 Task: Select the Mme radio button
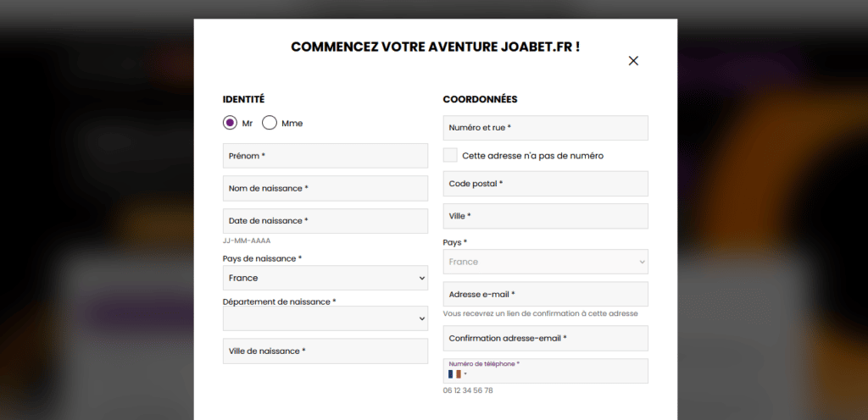270,123
